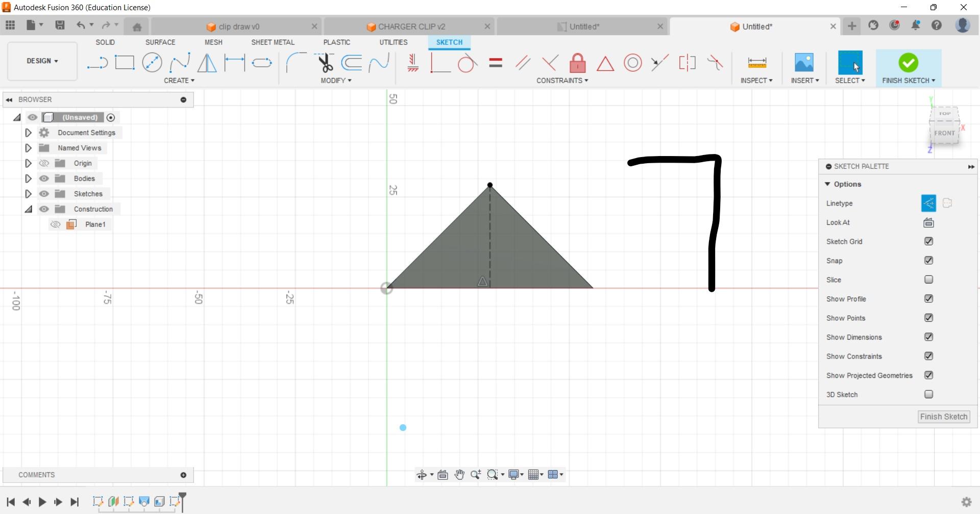Switch to the SOLID ribbon tab
The width and height of the screenshot is (980, 514).
pos(105,42)
